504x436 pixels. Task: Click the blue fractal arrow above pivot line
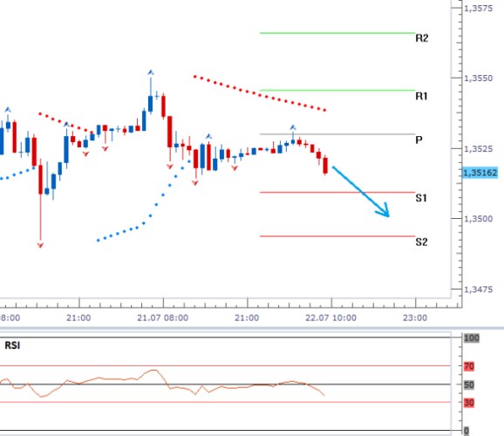293,127
